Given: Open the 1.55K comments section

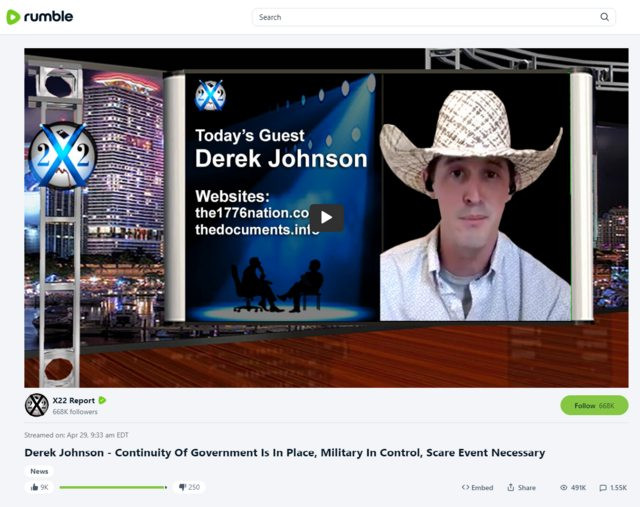Looking at the screenshot, I should [x=613, y=487].
